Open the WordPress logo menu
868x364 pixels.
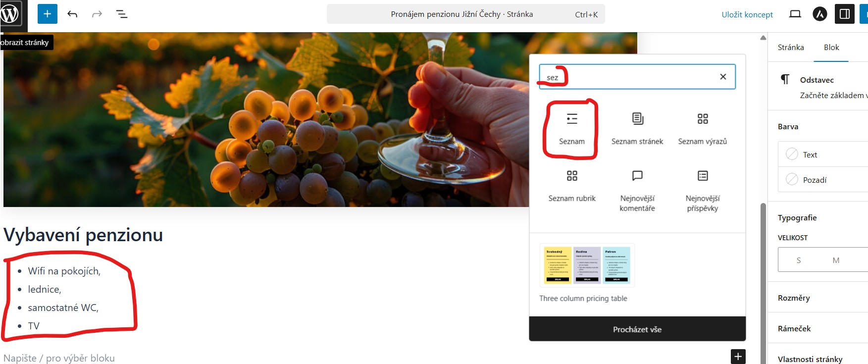click(11, 13)
